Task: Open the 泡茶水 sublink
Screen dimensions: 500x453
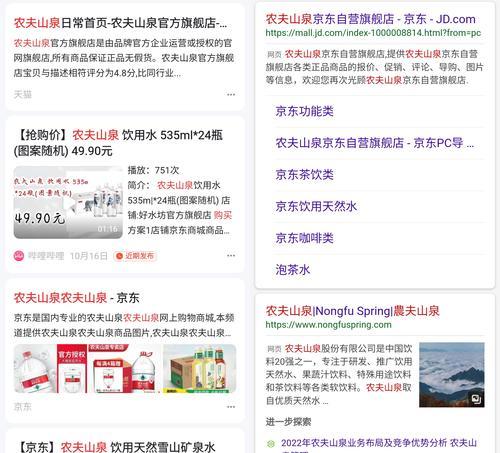Action: (x=293, y=269)
